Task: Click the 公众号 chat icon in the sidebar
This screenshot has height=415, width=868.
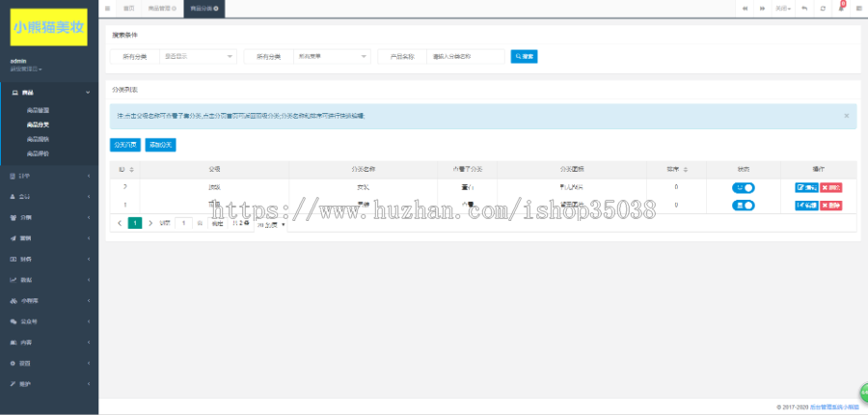Action: coord(14,321)
